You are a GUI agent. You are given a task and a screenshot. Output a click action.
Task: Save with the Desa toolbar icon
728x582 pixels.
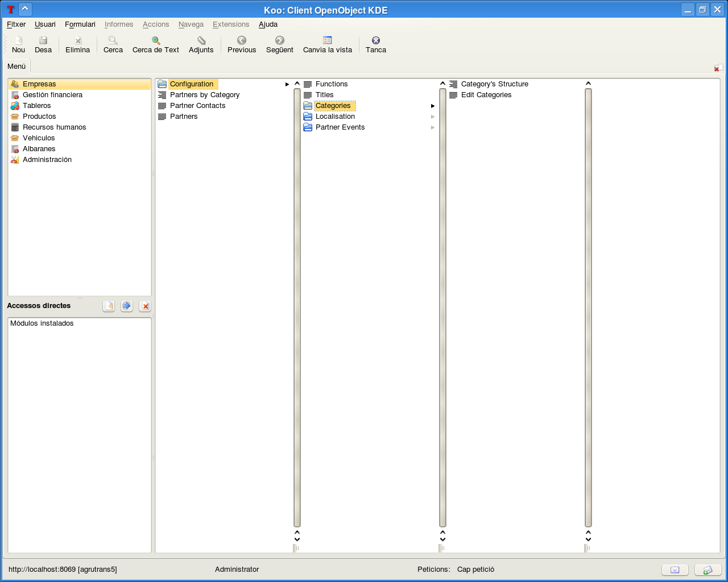click(43, 44)
